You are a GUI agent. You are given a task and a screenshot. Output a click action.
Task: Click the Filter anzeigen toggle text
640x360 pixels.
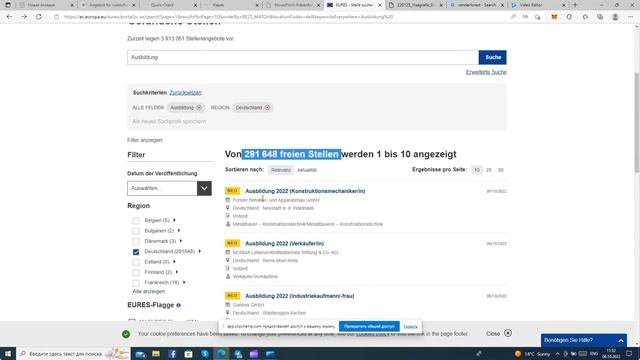click(x=144, y=140)
